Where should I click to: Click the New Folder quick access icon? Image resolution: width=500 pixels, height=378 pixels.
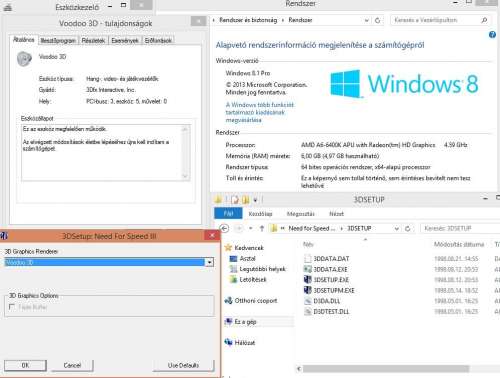pos(246,200)
